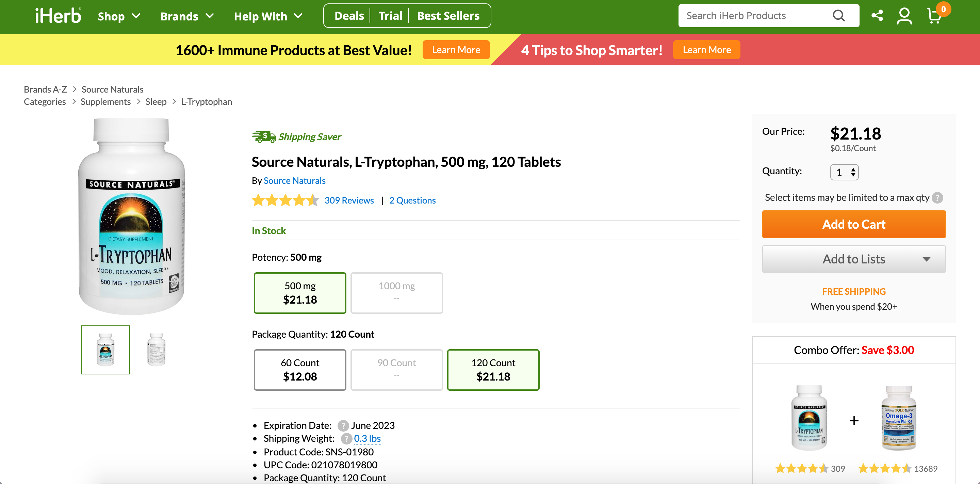Image resolution: width=980 pixels, height=484 pixels.
Task: Open the user account icon
Action: click(x=904, y=16)
